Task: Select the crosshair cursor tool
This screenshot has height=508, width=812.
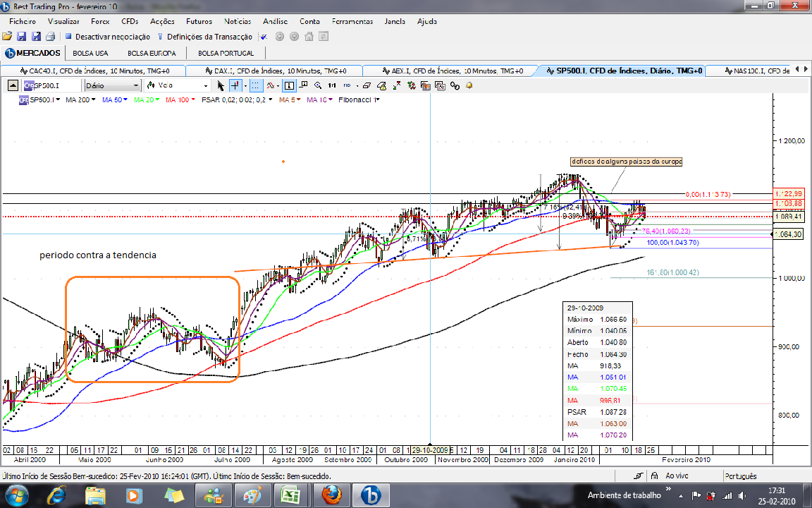Action: point(235,85)
